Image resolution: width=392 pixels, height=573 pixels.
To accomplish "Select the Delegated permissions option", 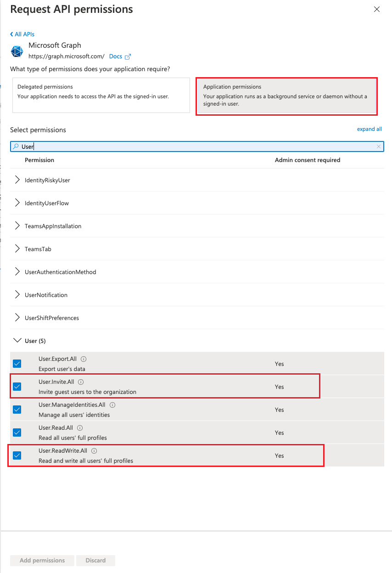I will tap(101, 95).
